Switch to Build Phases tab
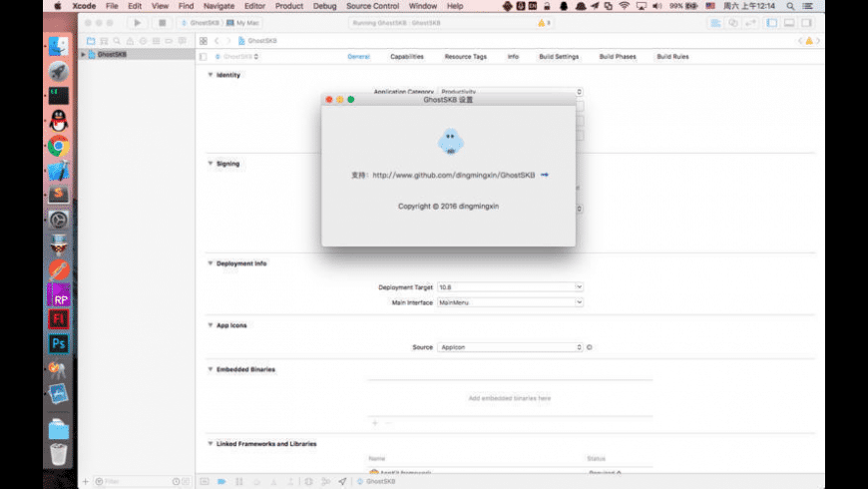This screenshot has width=868, height=489. coord(618,57)
